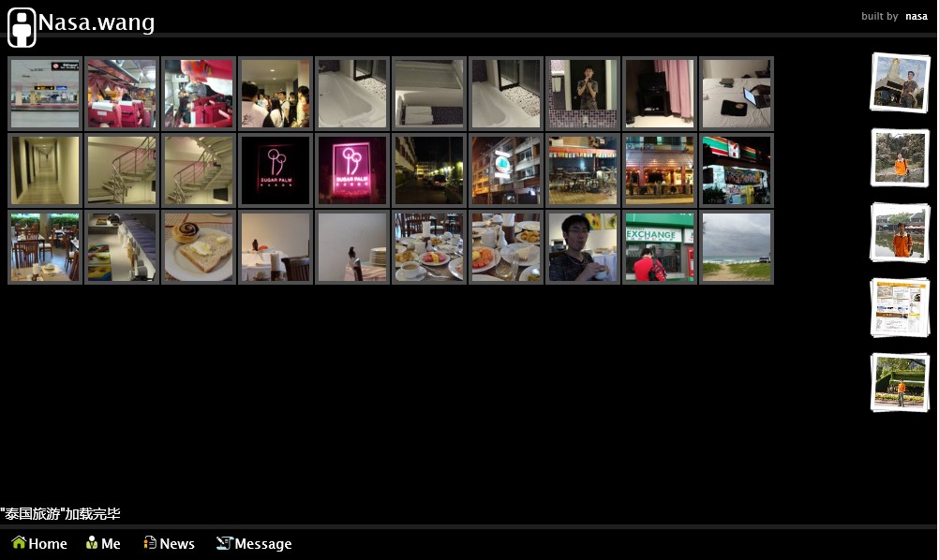The height and width of the screenshot is (560, 939).
Task: Open the lakeside orange shirt album
Action: coord(900,233)
